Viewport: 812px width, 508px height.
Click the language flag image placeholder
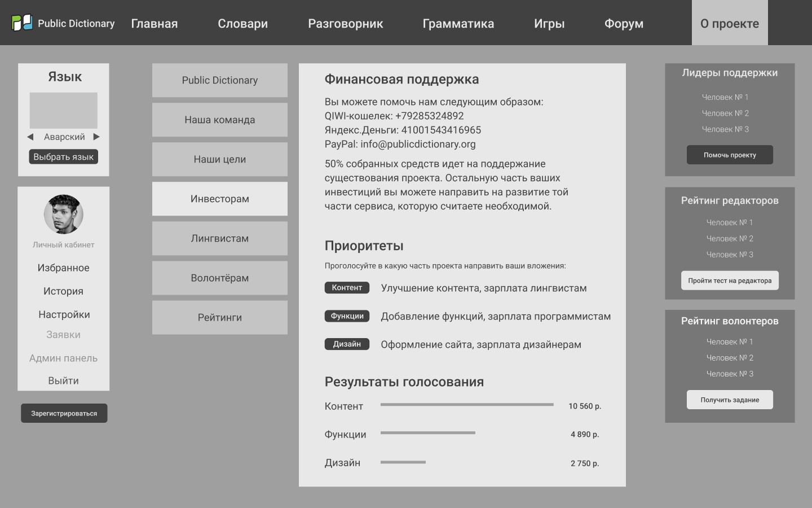tap(64, 111)
